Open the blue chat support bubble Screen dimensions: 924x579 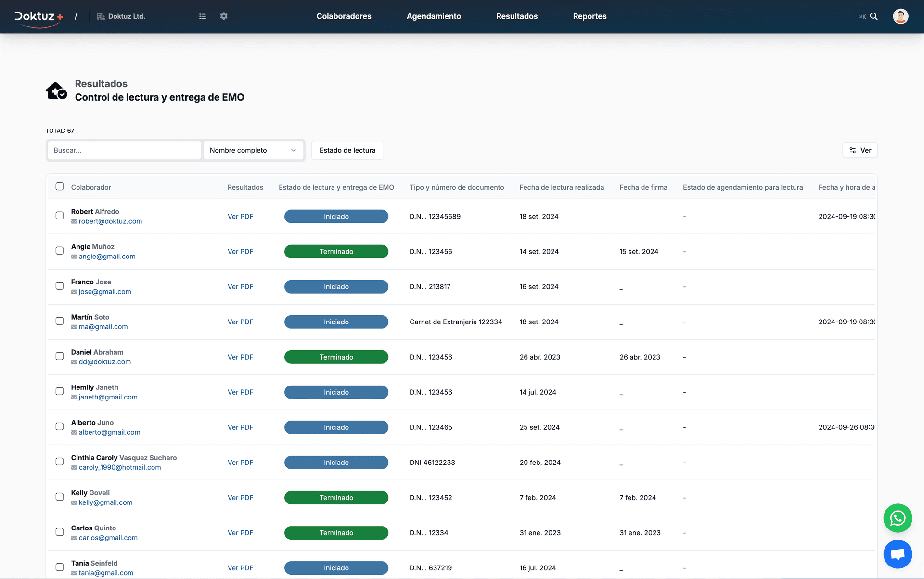(898, 554)
